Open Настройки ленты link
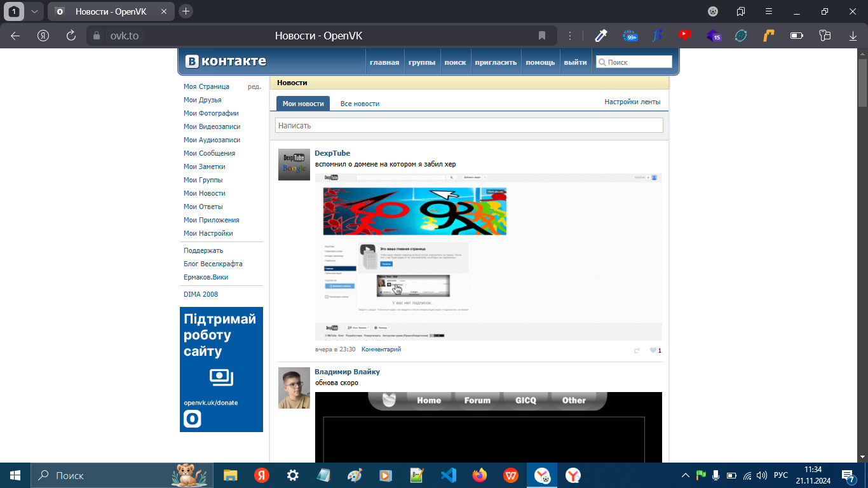Viewport: 868px width, 488px height. pos(632,102)
